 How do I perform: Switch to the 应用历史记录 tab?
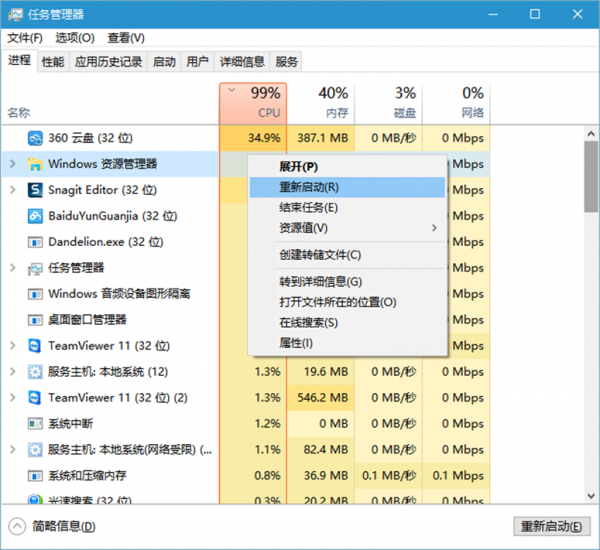click(108, 62)
